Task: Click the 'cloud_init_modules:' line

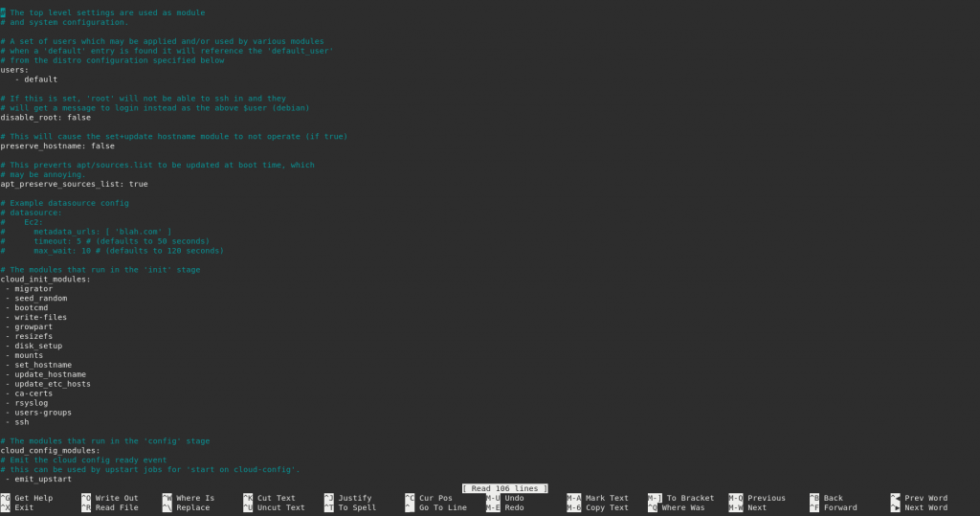Action: tap(46, 280)
